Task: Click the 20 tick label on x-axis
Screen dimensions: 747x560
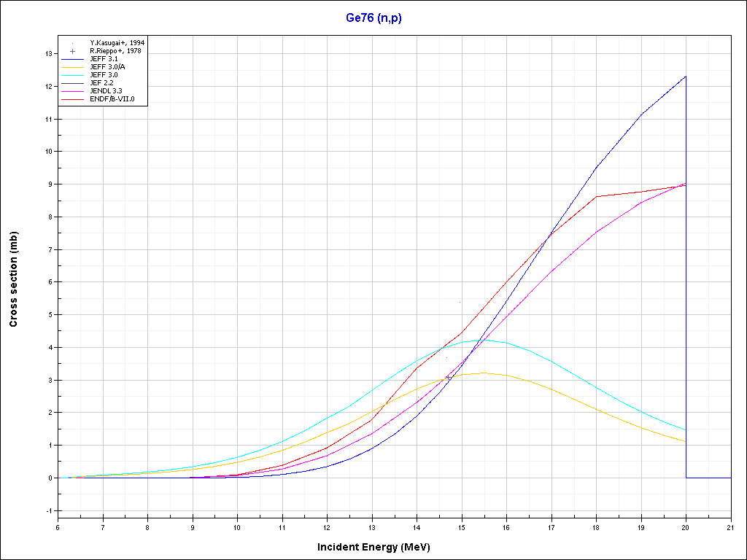Action: (x=686, y=526)
